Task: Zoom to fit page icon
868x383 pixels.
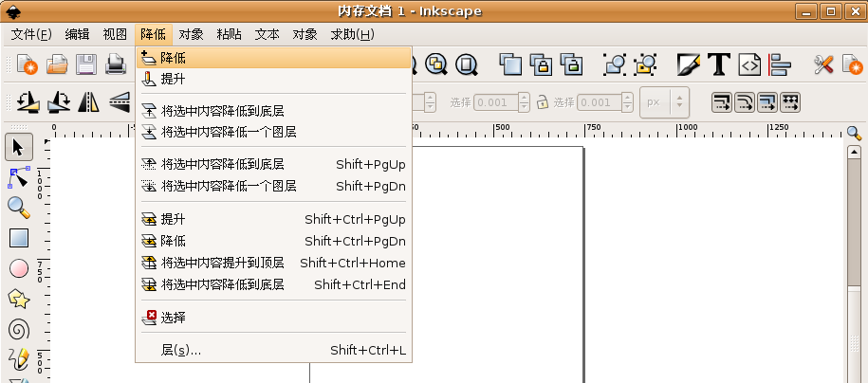Action: coord(466,64)
